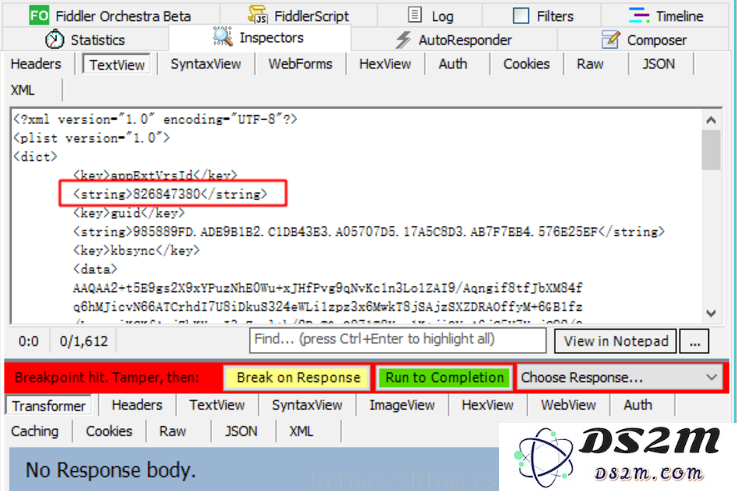Click the Log document icon
Viewport: 737px width, 491px height.
pyautogui.click(x=415, y=15)
